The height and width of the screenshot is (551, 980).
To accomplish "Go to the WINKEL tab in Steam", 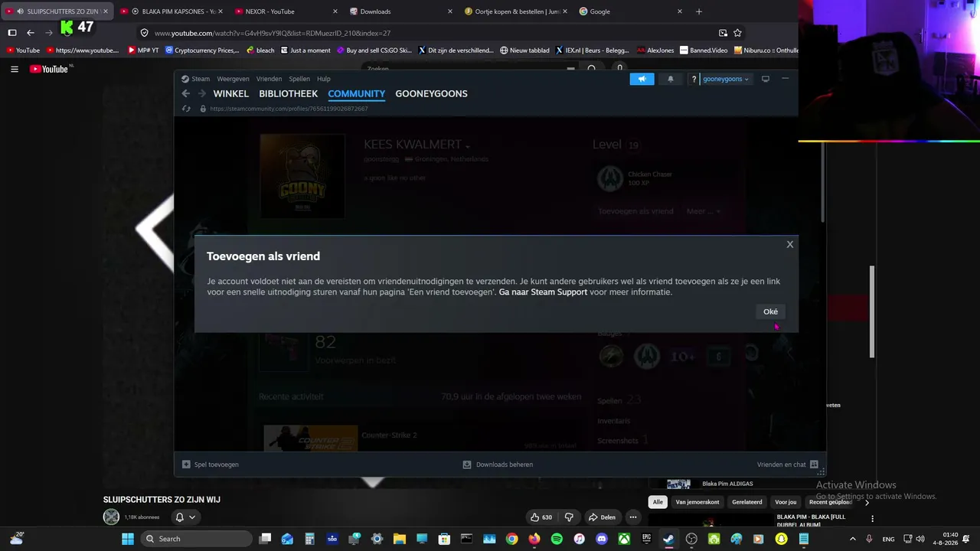I will (230, 94).
